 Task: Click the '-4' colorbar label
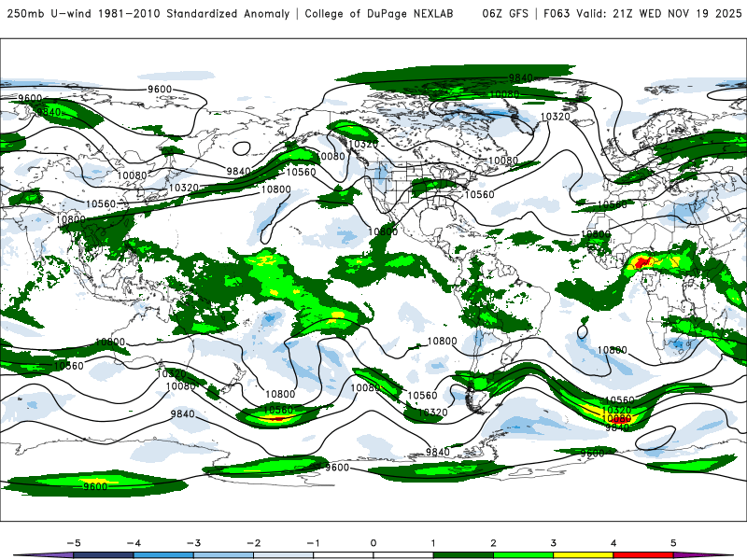134,543
